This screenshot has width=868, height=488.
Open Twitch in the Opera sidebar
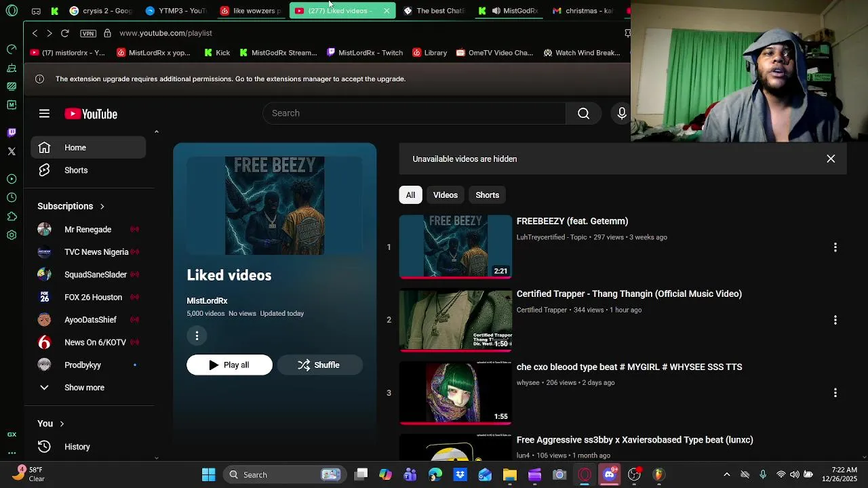[12, 132]
